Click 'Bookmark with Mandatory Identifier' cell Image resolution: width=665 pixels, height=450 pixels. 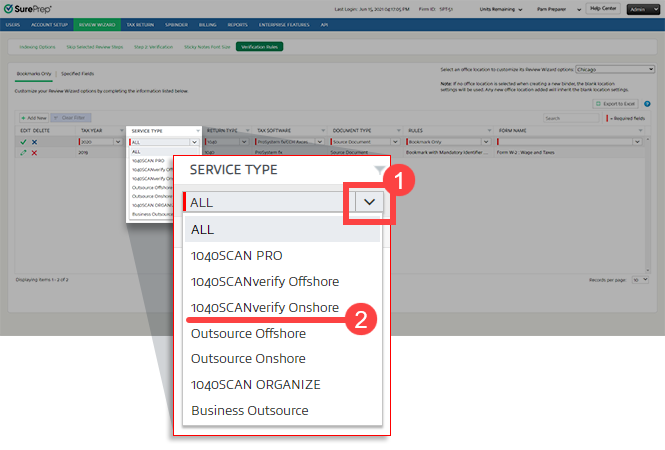447,153
